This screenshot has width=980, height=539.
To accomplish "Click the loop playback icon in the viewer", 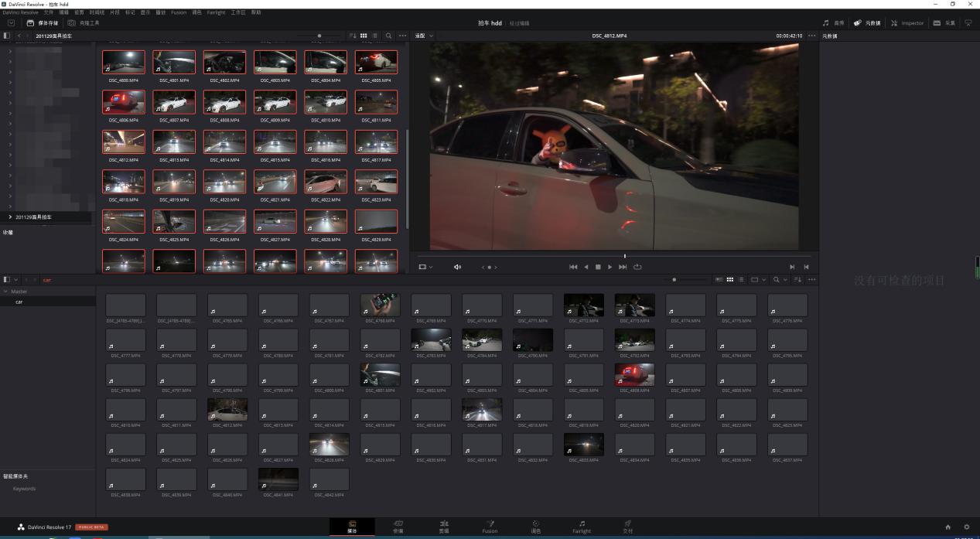I will pyautogui.click(x=637, y=267).
